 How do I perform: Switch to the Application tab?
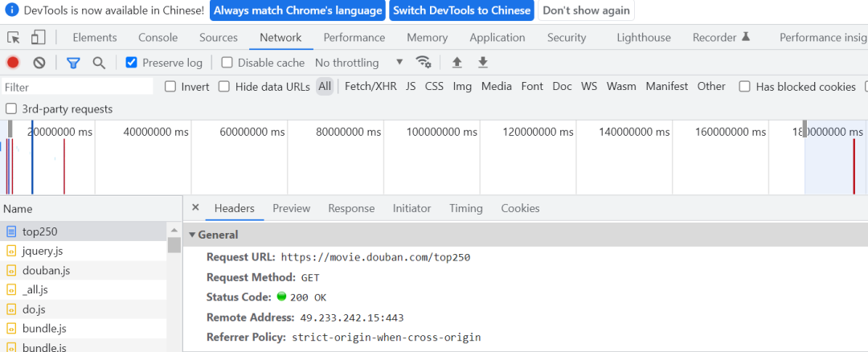click(497, 38)
